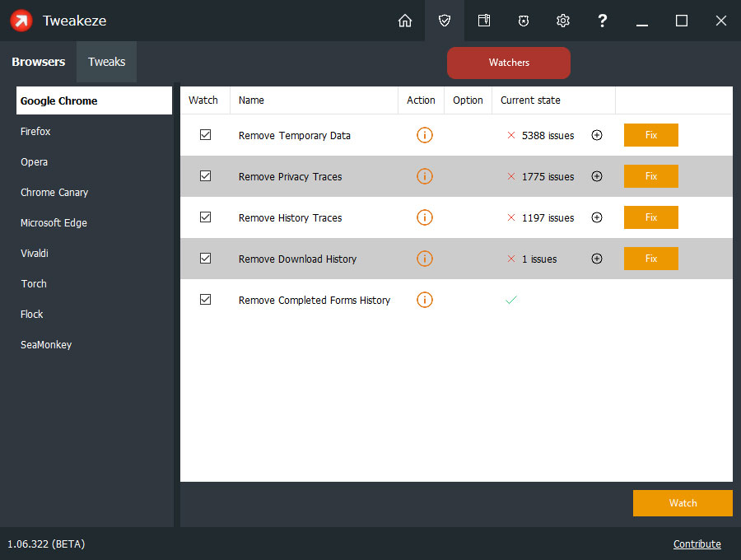
Task: Uncheck Watch for Remove Download History
Action: click(x=205, y=258)
